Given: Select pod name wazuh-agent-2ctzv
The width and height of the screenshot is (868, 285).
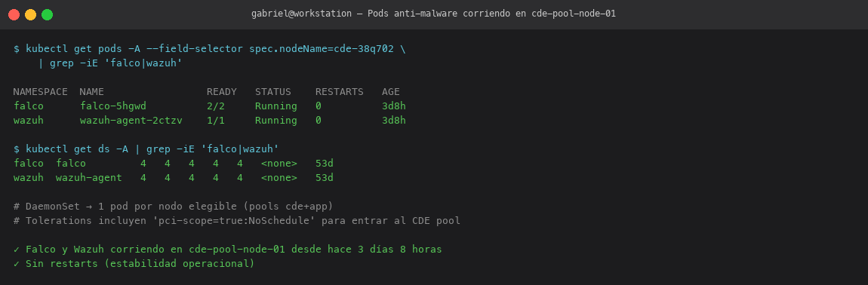Looking at the screenshot, I should (x=131, y=121).
